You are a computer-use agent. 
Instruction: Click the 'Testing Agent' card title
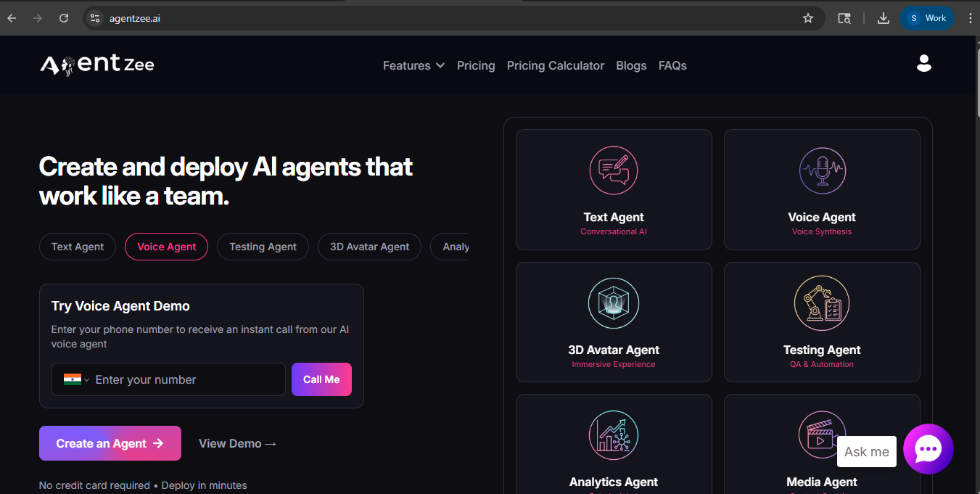(x=822, y=350)
